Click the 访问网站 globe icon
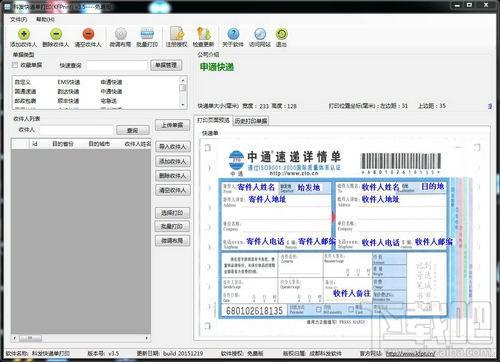The height and width of the screenshot is (362, 500). click(260, 34)
